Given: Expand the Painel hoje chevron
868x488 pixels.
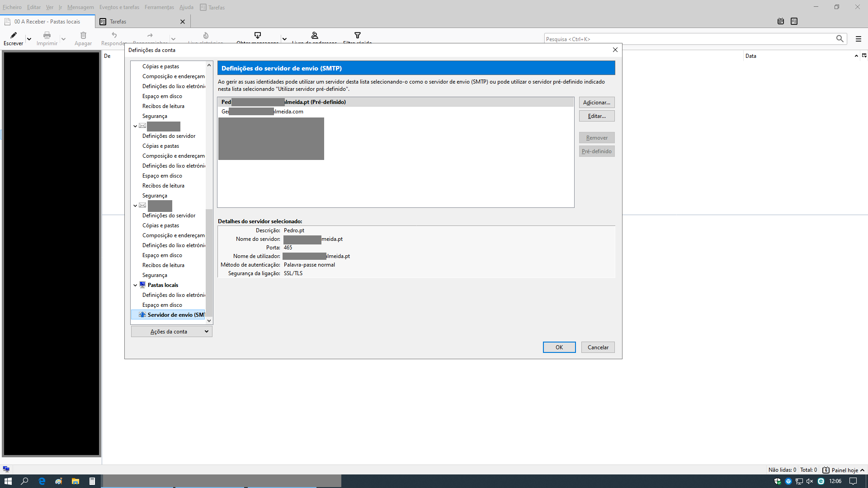Looking at the screenshot, I should [x=862, y=470].
